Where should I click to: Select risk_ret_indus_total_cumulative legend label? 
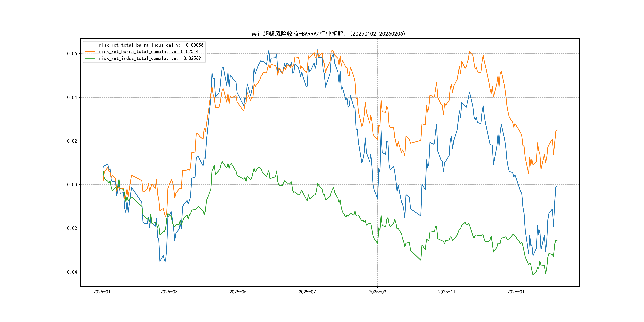click(x=150, y=58)
